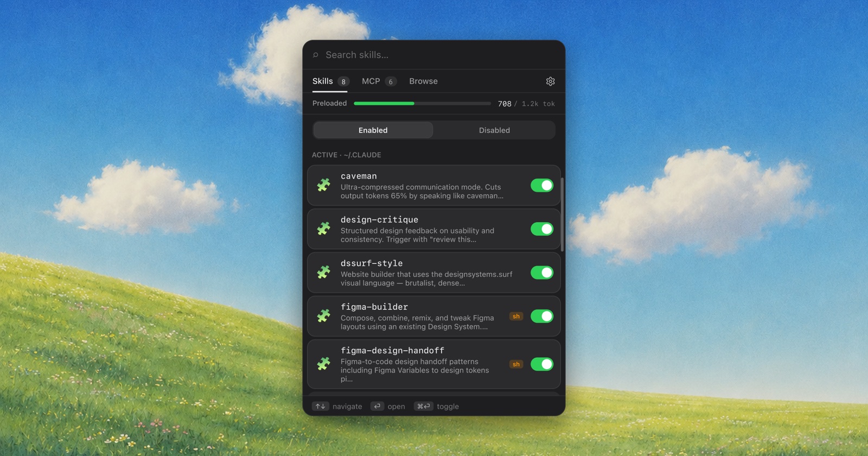Open the caveman skill name
The height and width of the screenshot is (456, 868).
[359, 176]
